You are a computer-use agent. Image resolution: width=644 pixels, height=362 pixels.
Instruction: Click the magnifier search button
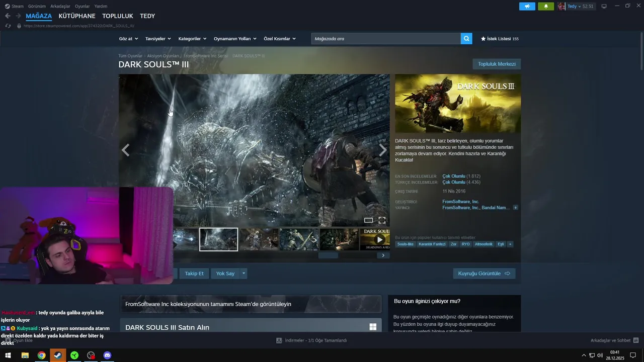pos(466,38)
